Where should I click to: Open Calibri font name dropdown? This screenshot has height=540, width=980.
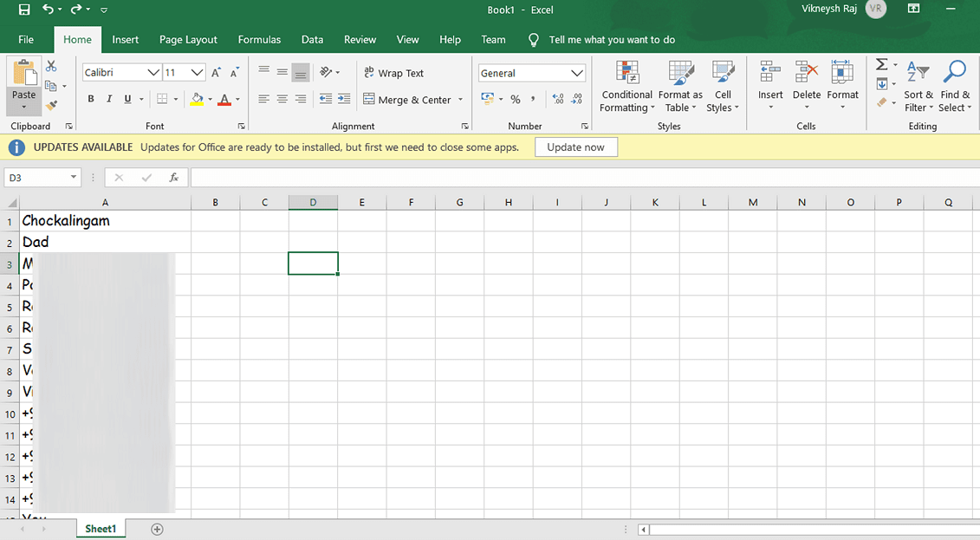point(153,73)
